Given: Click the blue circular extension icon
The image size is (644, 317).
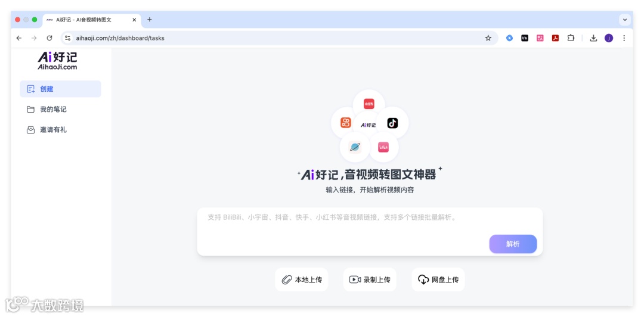Looking at the screenshot, I should click(509, 38).
